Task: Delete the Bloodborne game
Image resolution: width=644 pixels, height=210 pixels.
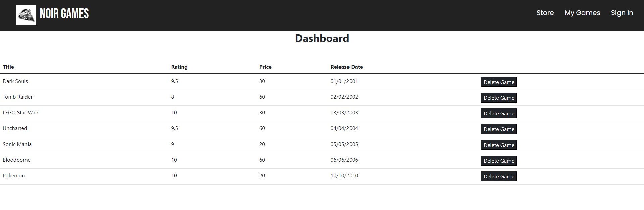Action: pos(499,161)
